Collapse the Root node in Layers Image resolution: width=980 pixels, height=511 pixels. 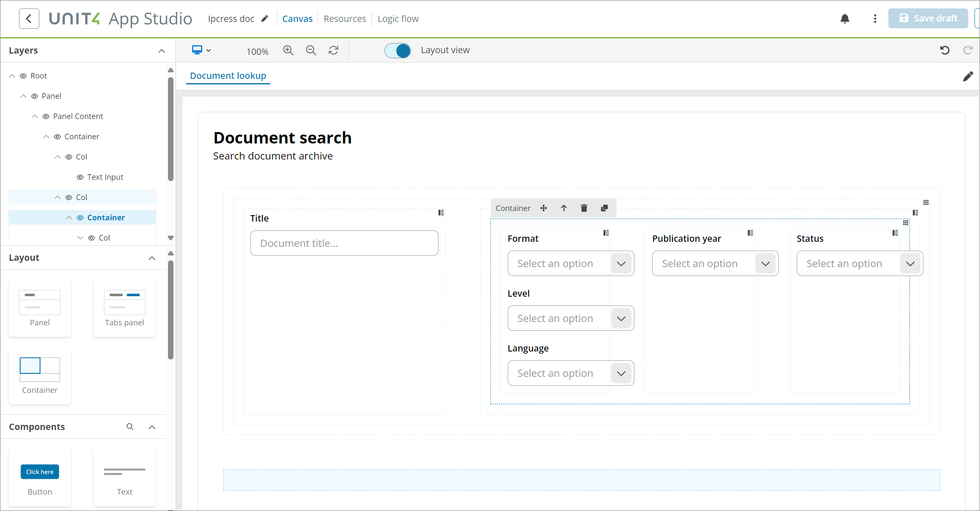[12, 76]
